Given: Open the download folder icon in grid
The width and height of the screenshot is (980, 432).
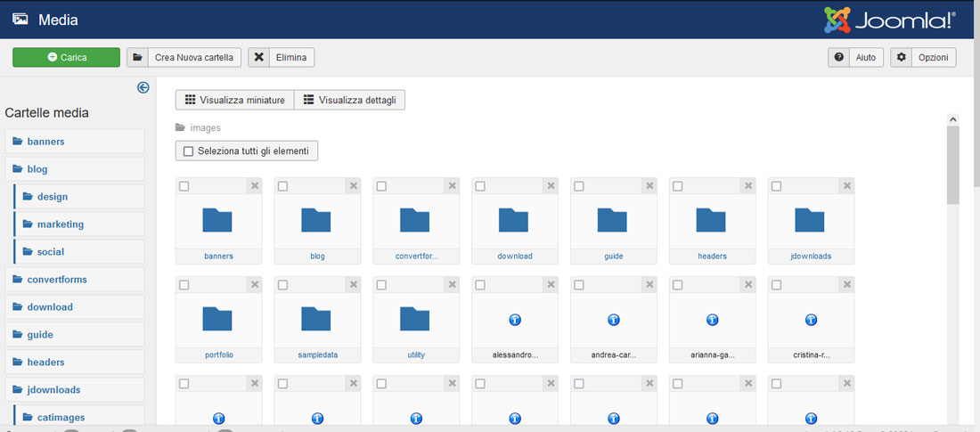Looking at the screenshot, I should (x=514, y=220).
